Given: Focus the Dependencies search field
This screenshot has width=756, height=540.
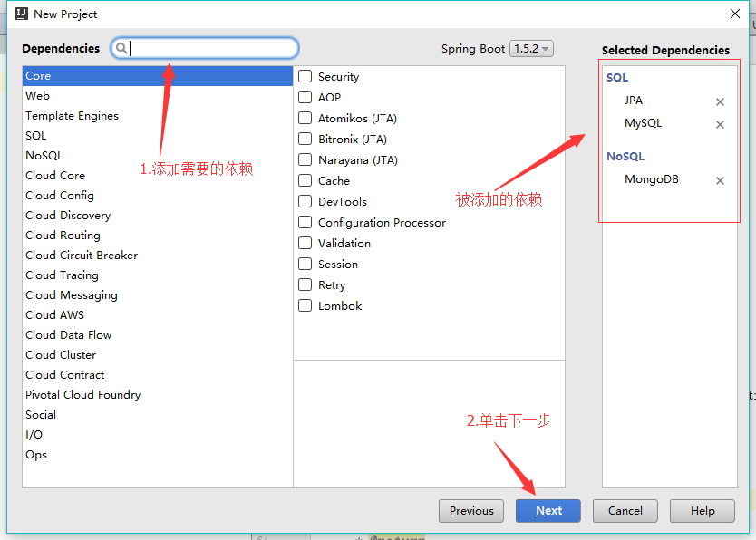Looking at the screenshot, I should click(x=205, y=48).
